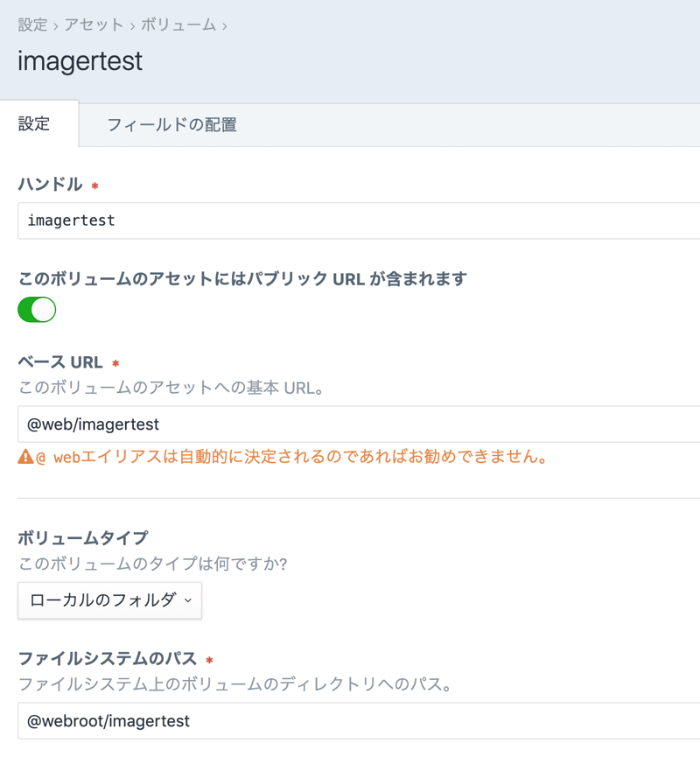Click the imagertest page heading
Image resolution: width=700 pixels, height=757 pixels.
pos(80,62)
